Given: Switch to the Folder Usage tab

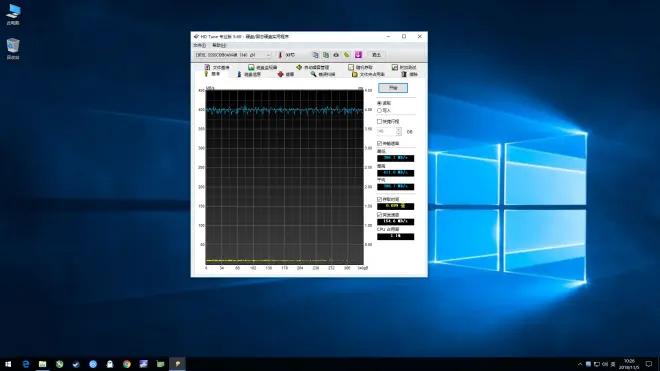Looking at the screenshot, I should pos(368,74).
